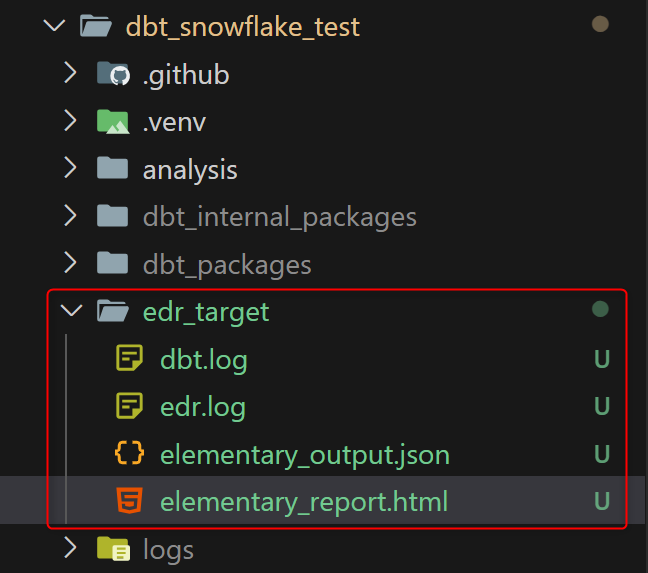Click the edr_target open folder icon
Screen dimensions: 648x573
pos(113,311)
